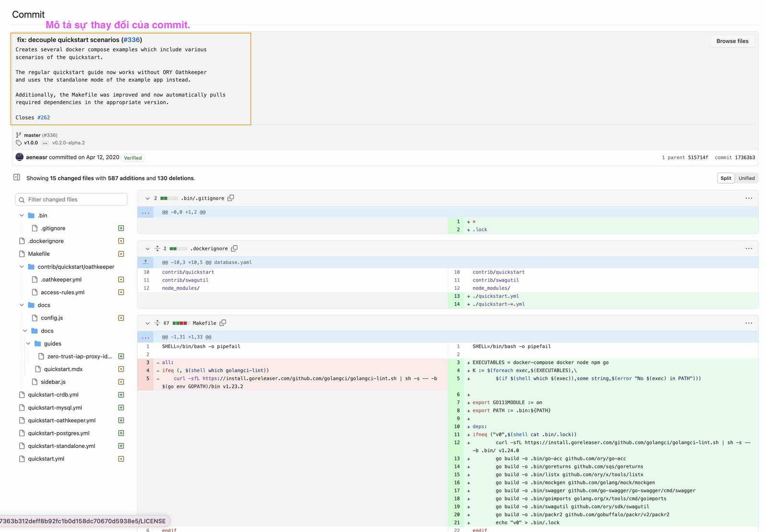Click the branch icon beside master

19,135
